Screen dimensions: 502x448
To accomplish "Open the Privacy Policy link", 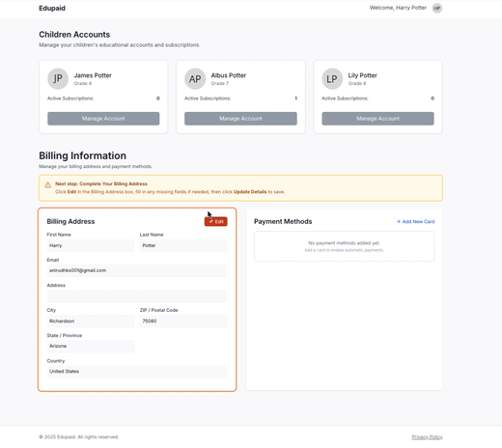I will coord(427,436).
